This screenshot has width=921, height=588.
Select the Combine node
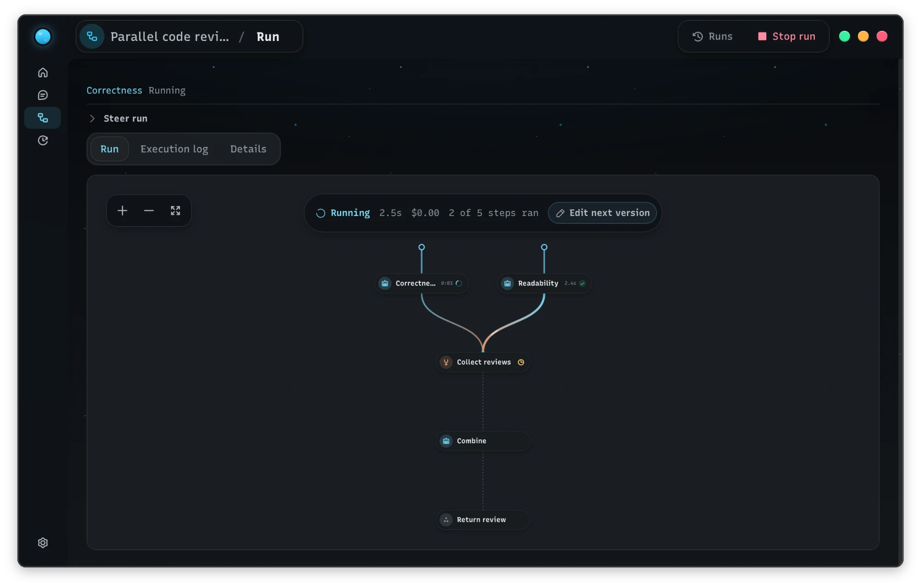click(483, 441)
